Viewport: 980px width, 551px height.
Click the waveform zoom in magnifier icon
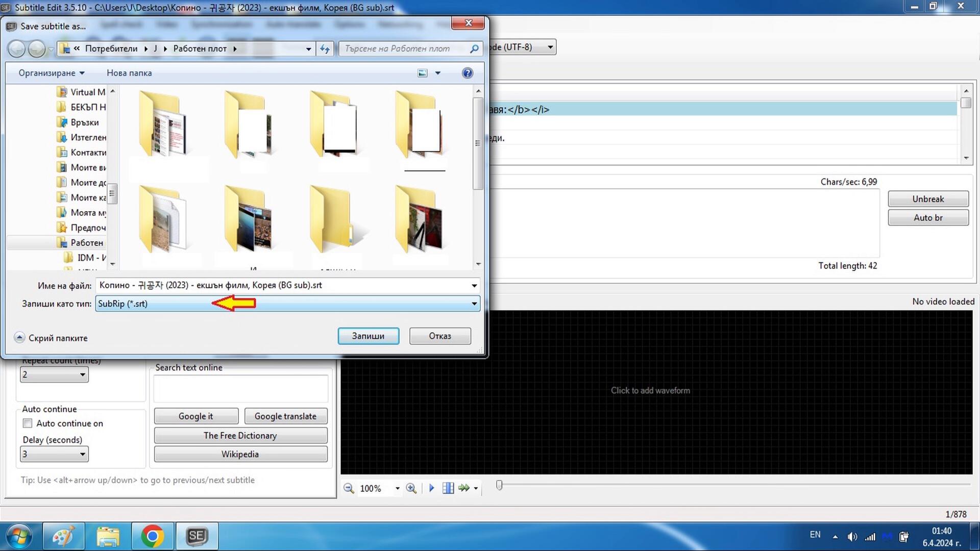[411, 488]
